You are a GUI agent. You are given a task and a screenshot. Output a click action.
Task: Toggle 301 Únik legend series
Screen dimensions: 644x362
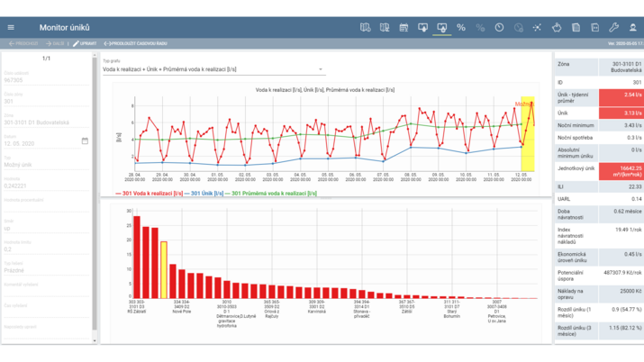[x=205, y=194]
